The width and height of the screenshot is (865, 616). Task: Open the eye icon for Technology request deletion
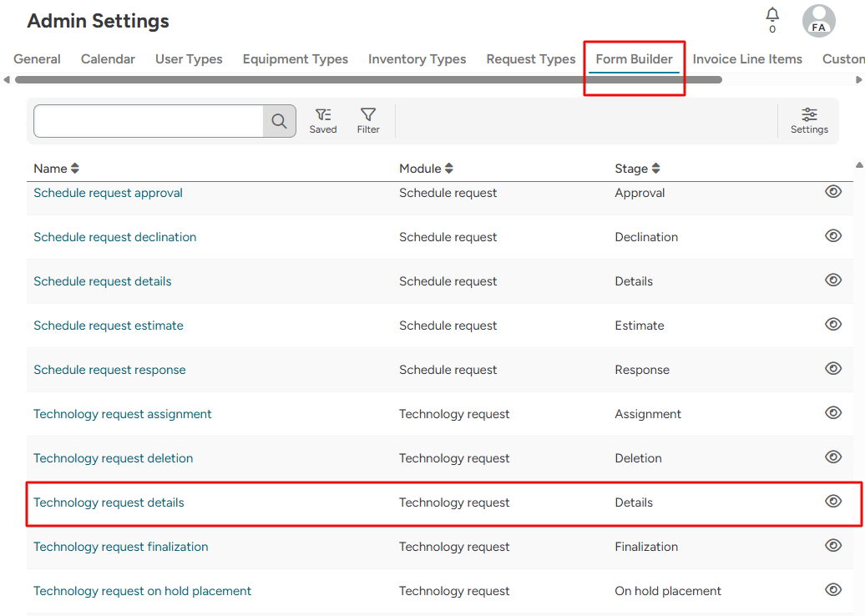(x=832, y=457)
